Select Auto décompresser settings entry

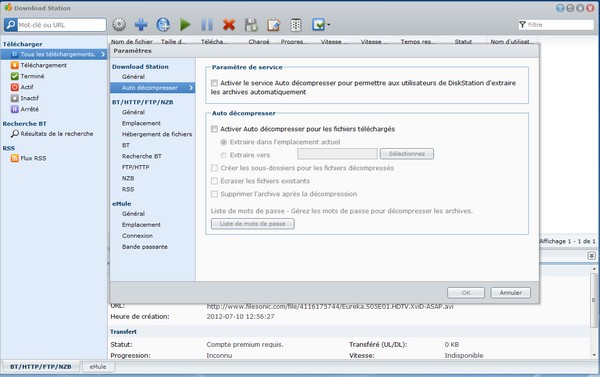[x=153, y=88]
